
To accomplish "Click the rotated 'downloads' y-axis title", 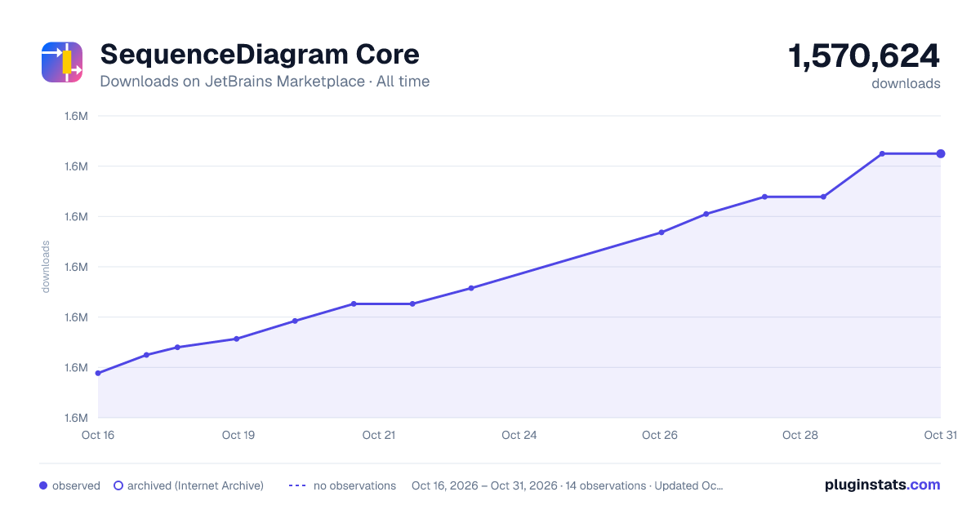I will [46, 267].
